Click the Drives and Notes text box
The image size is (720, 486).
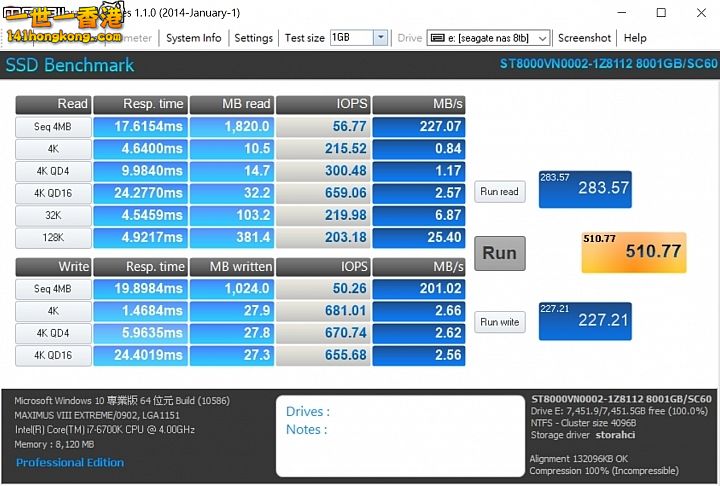[x=400, y=436]
